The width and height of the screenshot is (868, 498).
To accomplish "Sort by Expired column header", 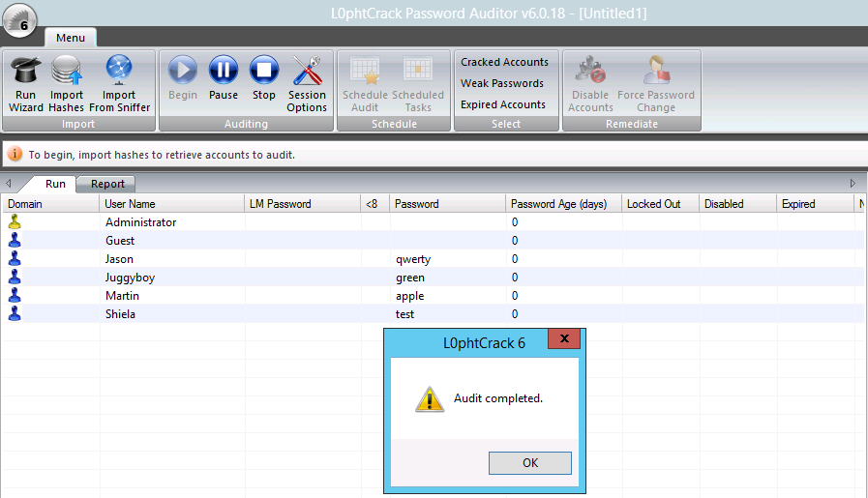I will [816, 204].
